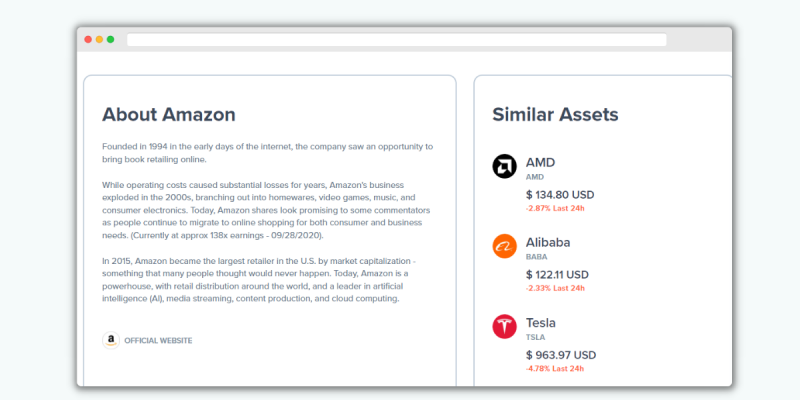Select the Alibaba price $ 122.11 USD
This screenshot has width=800, height=400.
pos(557,274)
